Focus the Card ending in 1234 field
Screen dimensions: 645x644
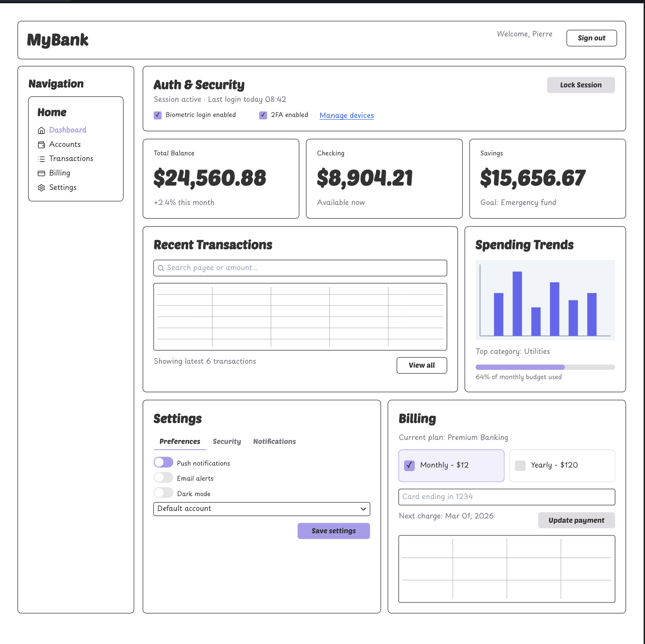tap(506, 496)
